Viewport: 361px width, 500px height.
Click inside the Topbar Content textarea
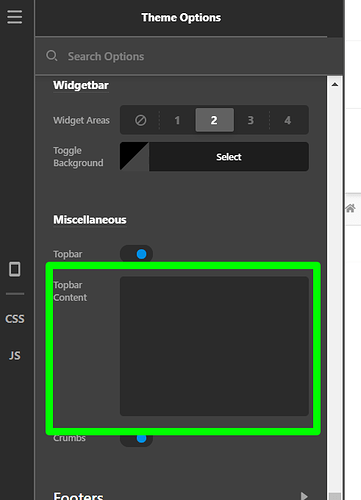[x=214, y=346]
